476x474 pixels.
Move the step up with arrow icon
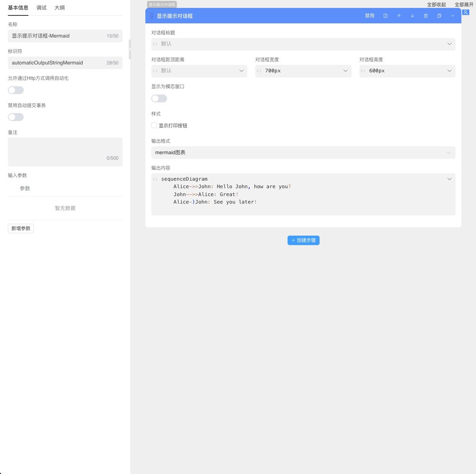(399, 16)
